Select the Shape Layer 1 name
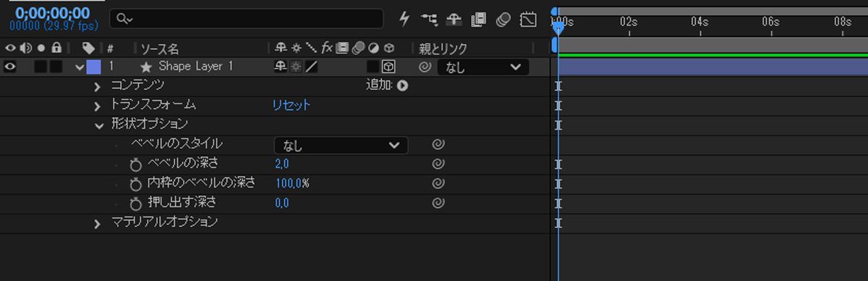This screenshot has height=281, width=868. click(x=195, y=66)
